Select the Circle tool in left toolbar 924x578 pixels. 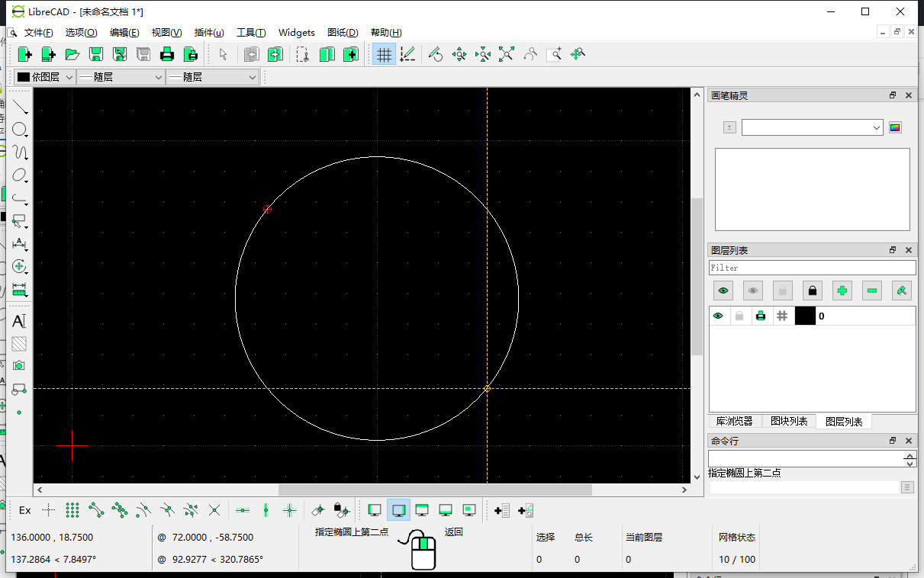(20, 130)
